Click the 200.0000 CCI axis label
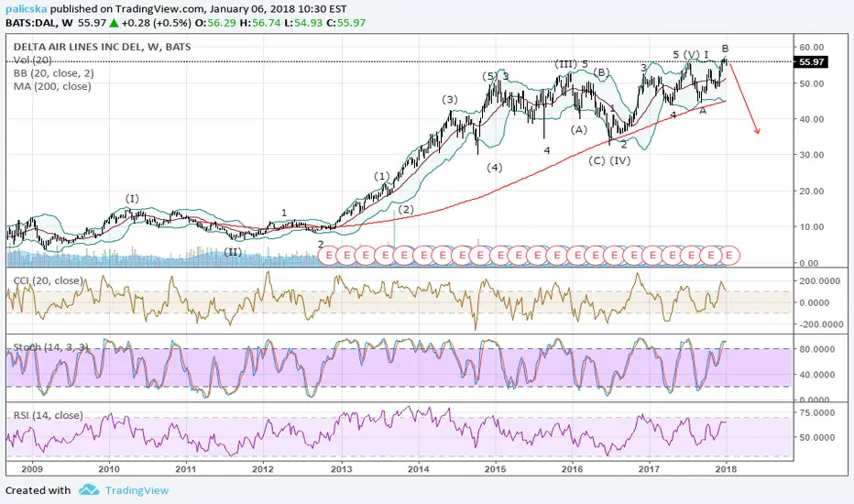Viewport: 854px width, 504px height. click(821, 281)
